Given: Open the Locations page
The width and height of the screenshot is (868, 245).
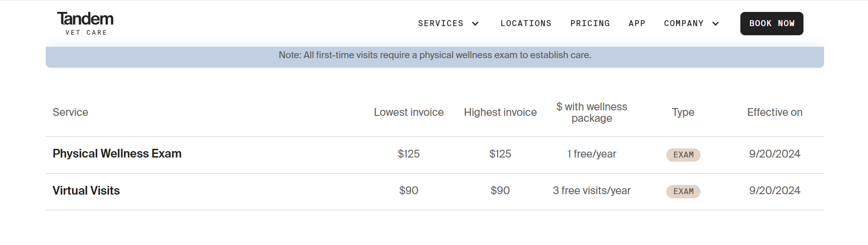Looking at the screenshot, I should coord(526,23).
